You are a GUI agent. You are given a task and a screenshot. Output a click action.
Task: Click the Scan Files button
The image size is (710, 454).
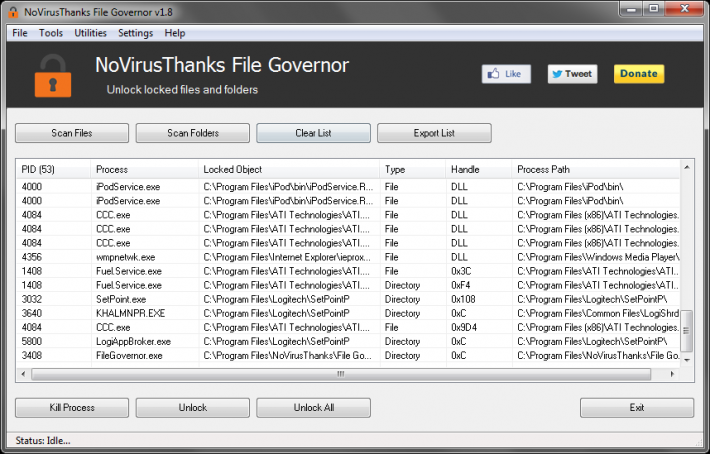(72, 133)
